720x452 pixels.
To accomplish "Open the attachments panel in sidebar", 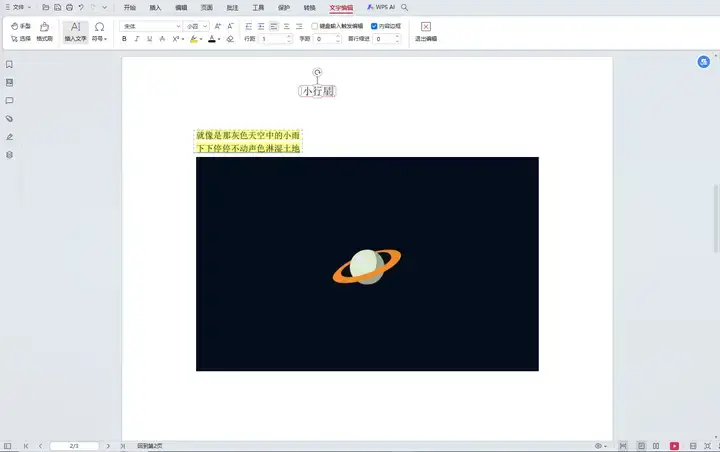I will pos(9,119).
